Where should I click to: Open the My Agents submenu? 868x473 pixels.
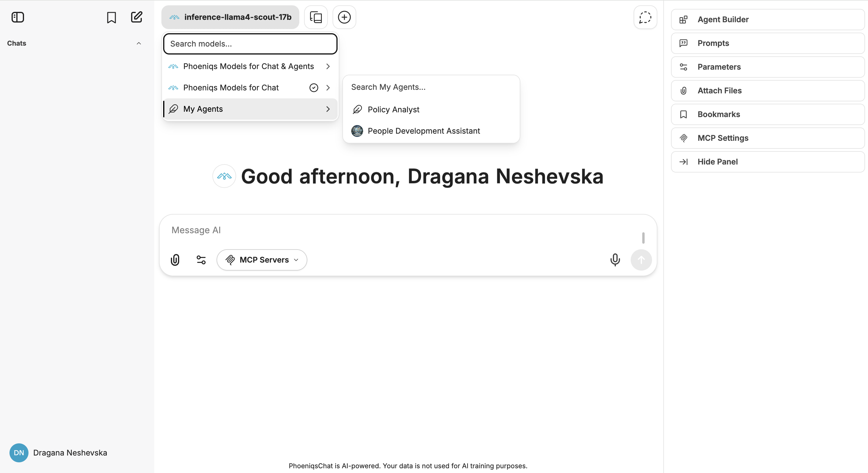click(250, 109)
